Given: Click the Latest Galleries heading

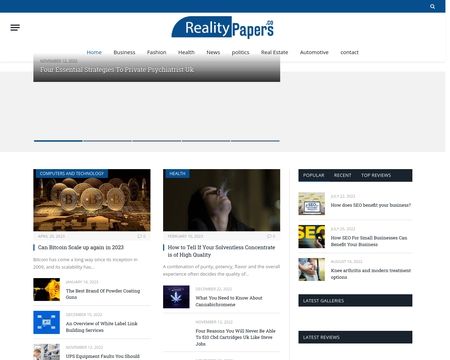Looking at the screenshot, I should [323, 301].
